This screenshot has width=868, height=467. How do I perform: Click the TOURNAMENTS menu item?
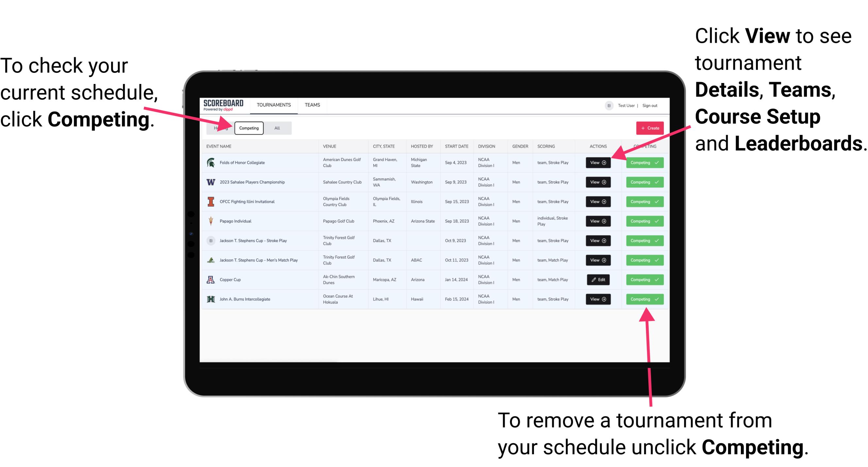[x=274, y=105]
